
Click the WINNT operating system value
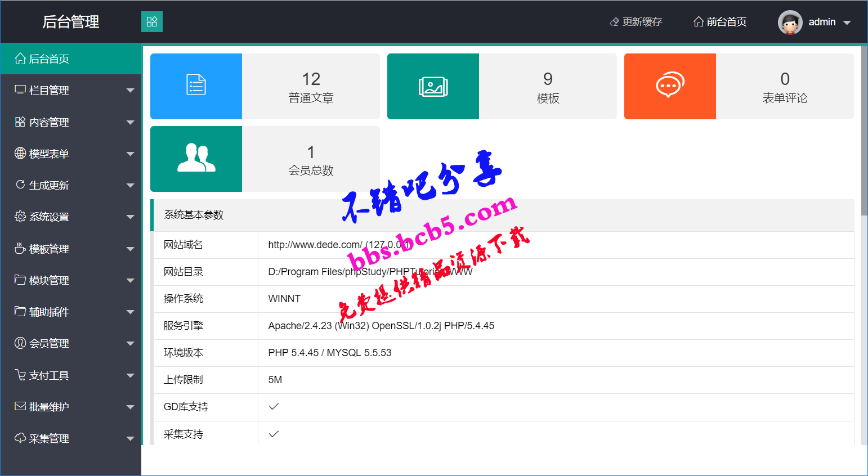pos(284,299)
